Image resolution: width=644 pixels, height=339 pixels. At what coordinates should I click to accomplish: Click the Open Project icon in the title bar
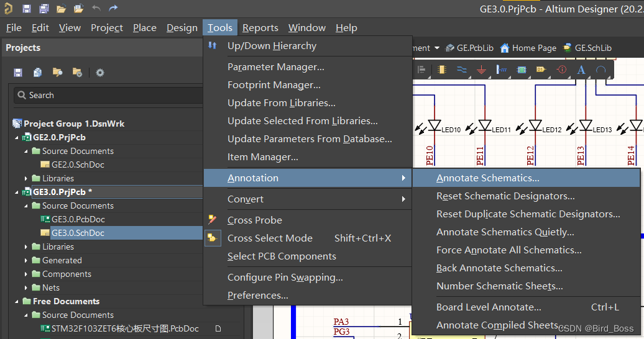point(78,8)
